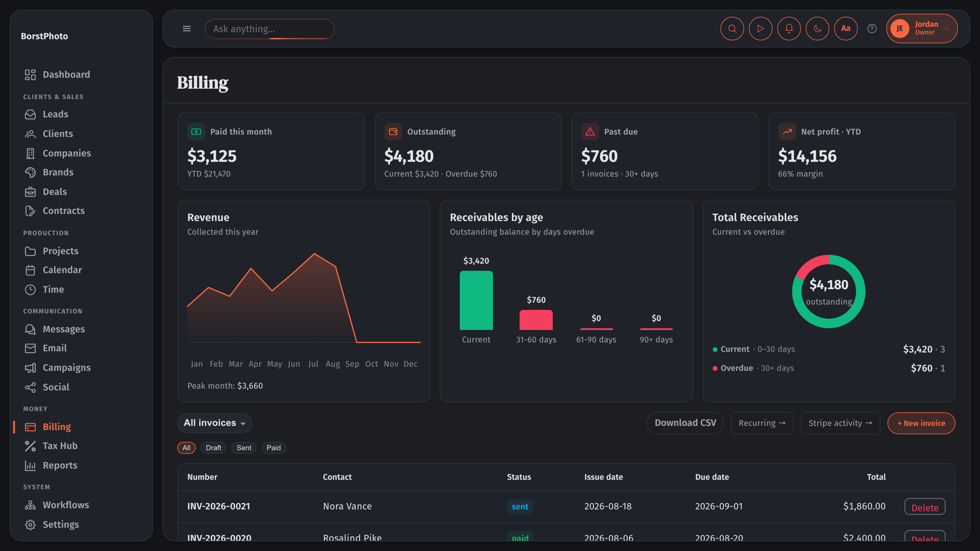The image size is (980, 551).
Task: Click the Campaigns megaphone icon
Action: [x=30, y=368]
